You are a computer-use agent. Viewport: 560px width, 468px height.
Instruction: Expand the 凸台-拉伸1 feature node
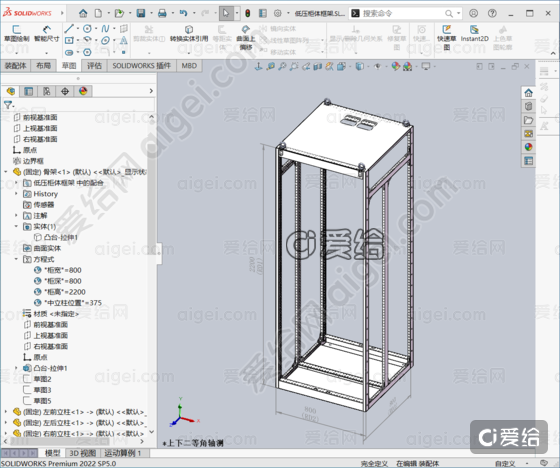point(16,368)
